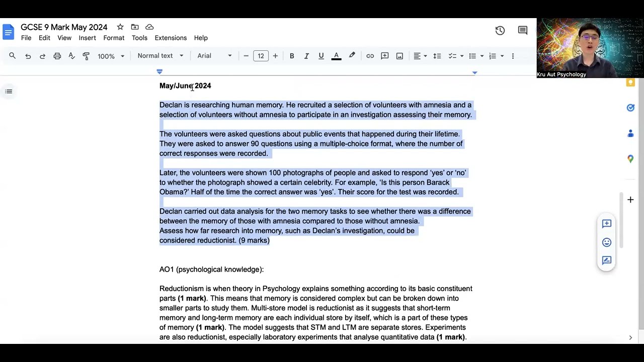This screenshot has width=644, height=362.
Task: Open Google Keep in side panel
Action: (630, 82)
